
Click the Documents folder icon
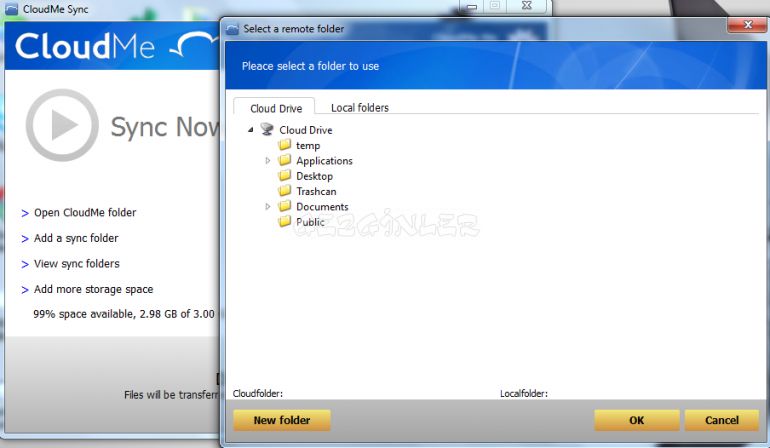[x=284, y=206]
